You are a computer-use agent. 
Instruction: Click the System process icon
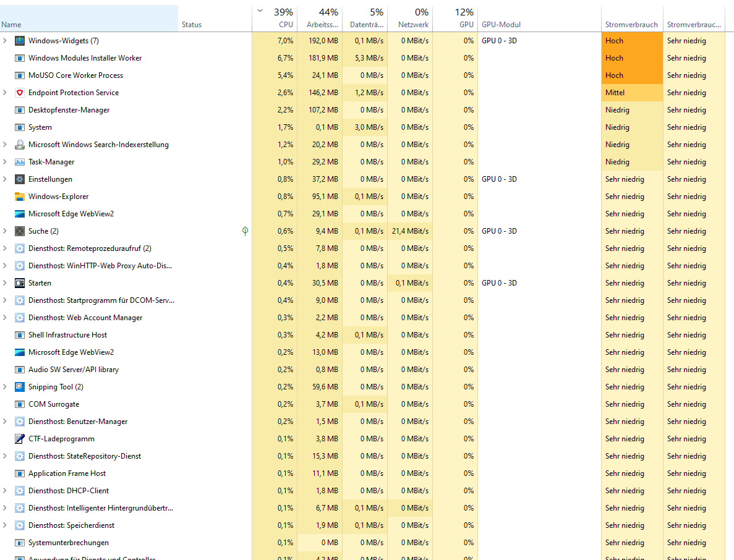(x=20, y=127)
